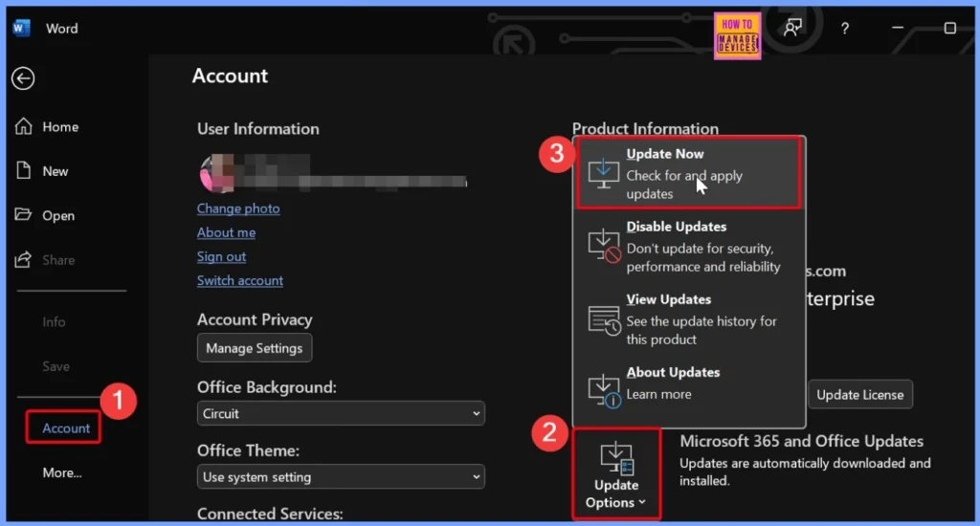
Task: Click the Open folder icon in sidebar
Action: point(23,215)
